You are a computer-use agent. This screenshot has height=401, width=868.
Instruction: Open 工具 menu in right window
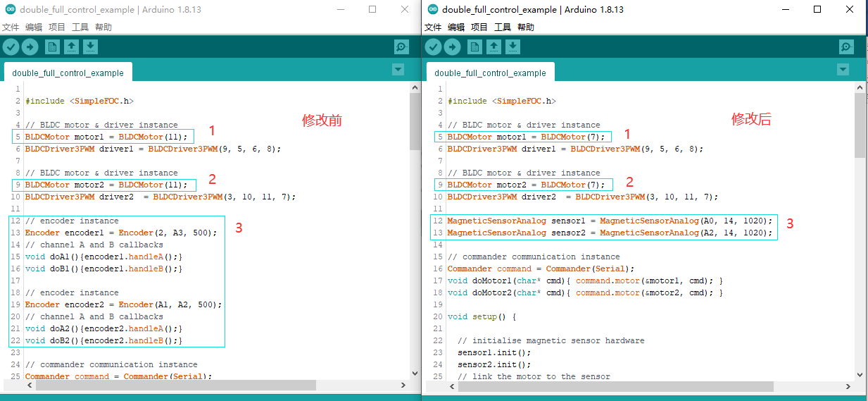tap(503, 27)
